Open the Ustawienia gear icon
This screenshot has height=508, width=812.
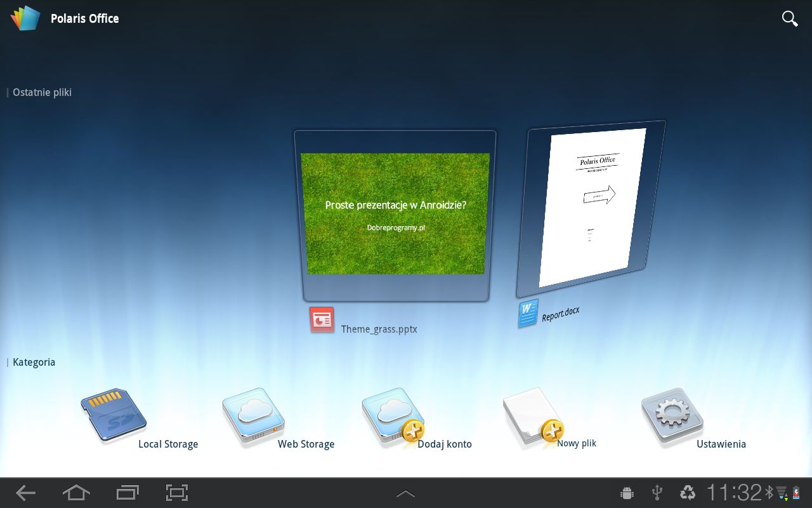[x=672, y=416]
